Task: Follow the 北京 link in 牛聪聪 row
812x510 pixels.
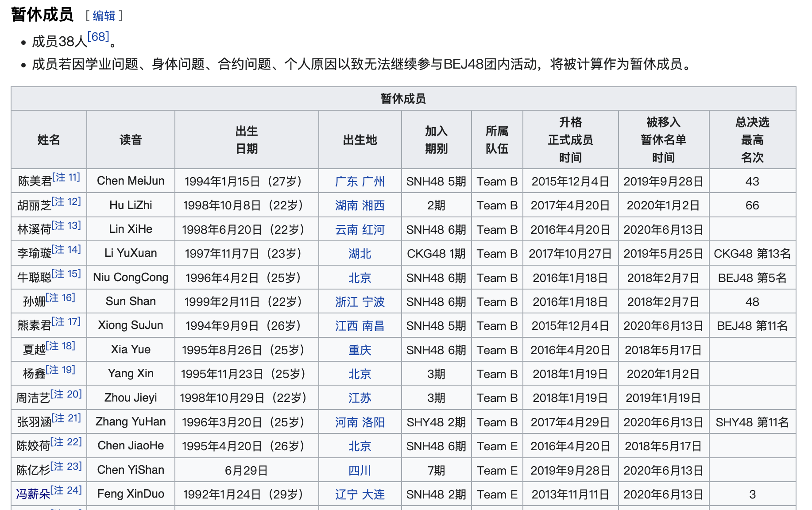Action: tap(360, 278)
